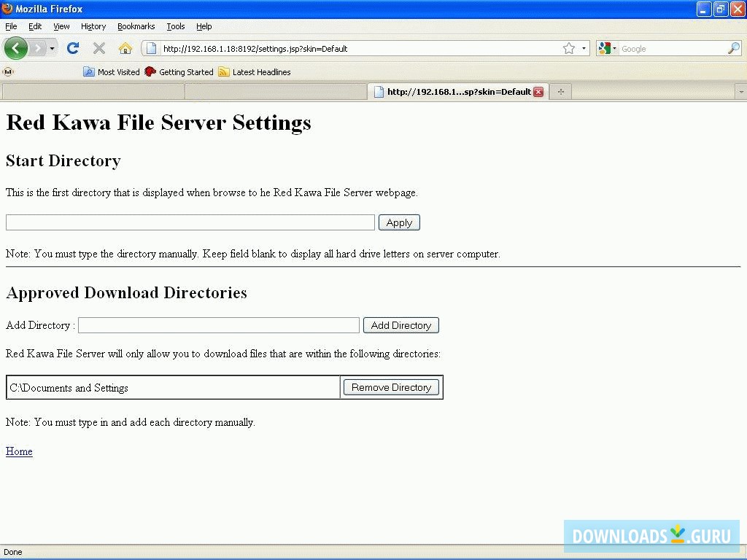Go back using the back arrow
Screen dimensions: 747x560
(x=15, y=48)
